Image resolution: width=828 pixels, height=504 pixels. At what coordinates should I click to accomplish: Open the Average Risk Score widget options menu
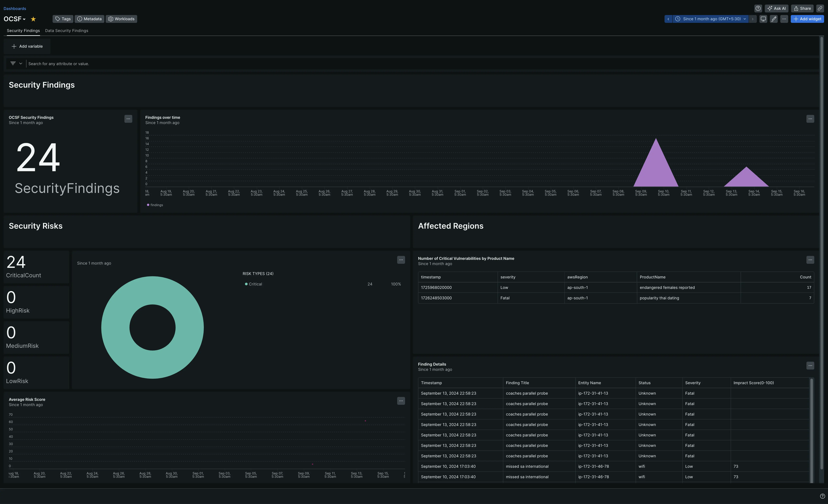click(401, 401)
